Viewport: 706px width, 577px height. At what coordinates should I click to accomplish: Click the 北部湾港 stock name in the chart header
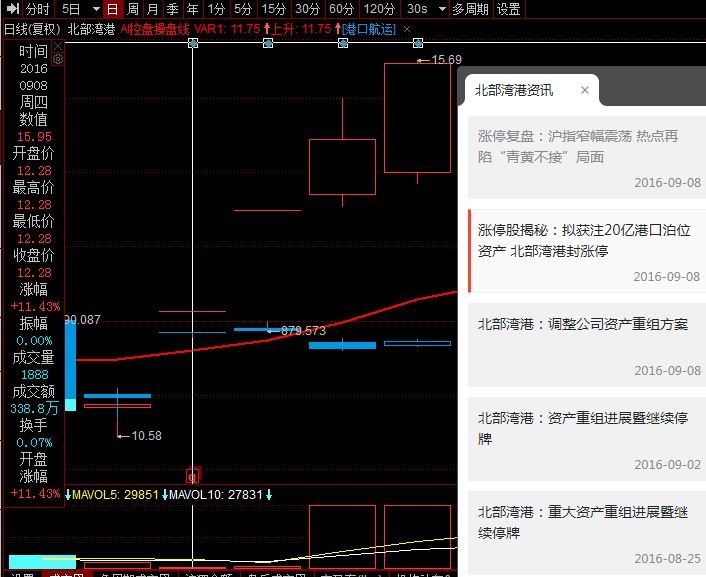click(x=91, y=29)
